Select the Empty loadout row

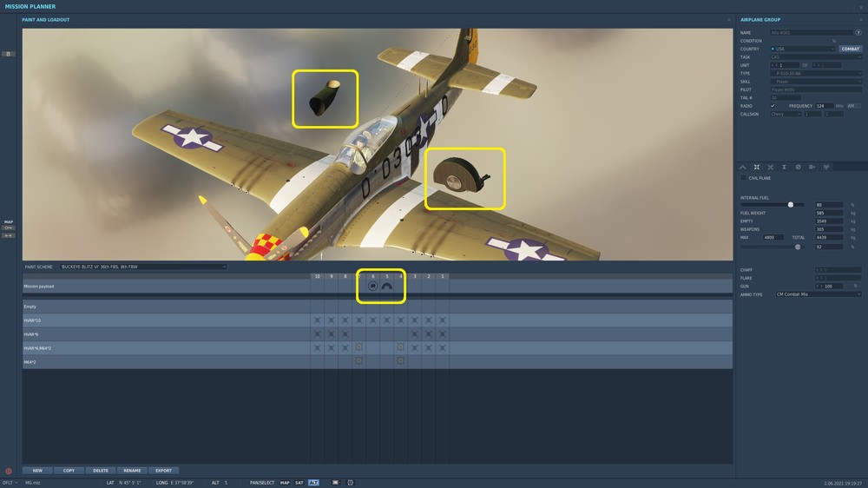coord(378,307)
